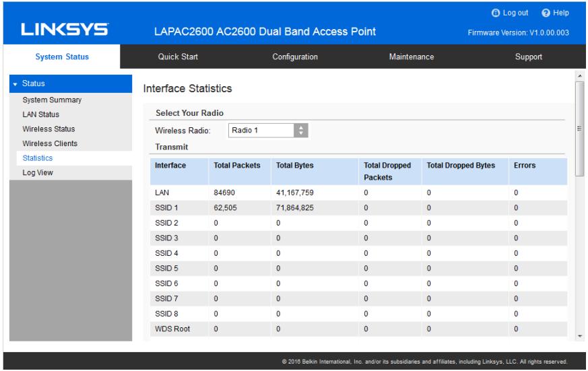Click the SSID 7 row label
The image size is (588, 371).
166,299
